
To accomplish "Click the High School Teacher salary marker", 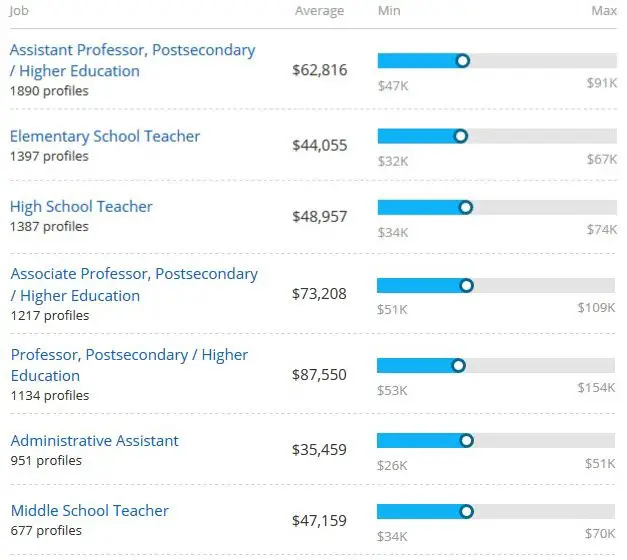I will coord(465,207).
